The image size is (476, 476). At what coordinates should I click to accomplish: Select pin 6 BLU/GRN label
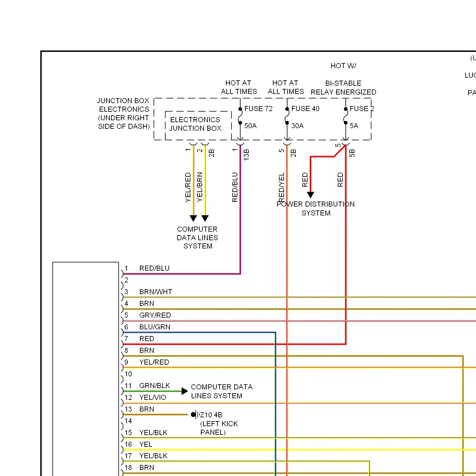(155, 327)
